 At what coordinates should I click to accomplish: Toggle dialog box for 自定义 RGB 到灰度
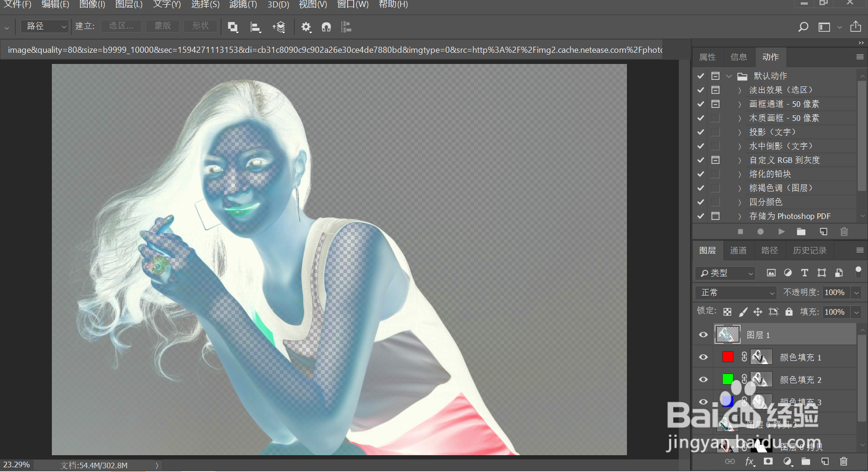[x=715, y=160]
